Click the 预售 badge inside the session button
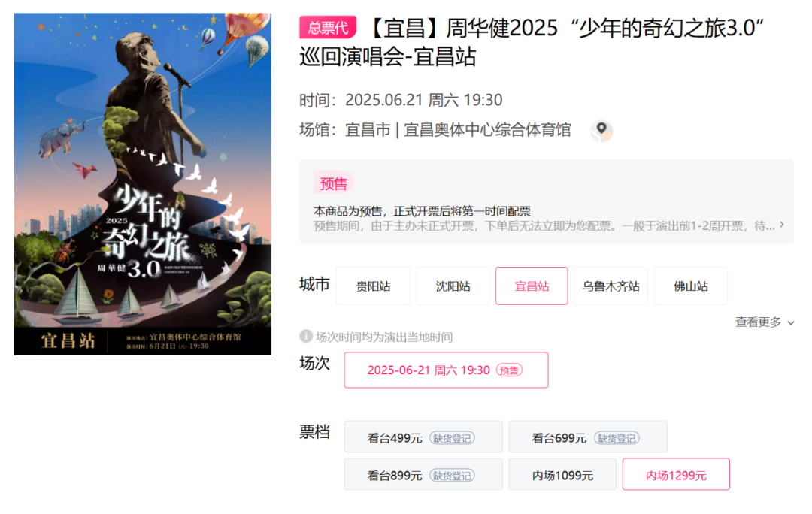Screen dimensions: 812x514 pos(509,370)
